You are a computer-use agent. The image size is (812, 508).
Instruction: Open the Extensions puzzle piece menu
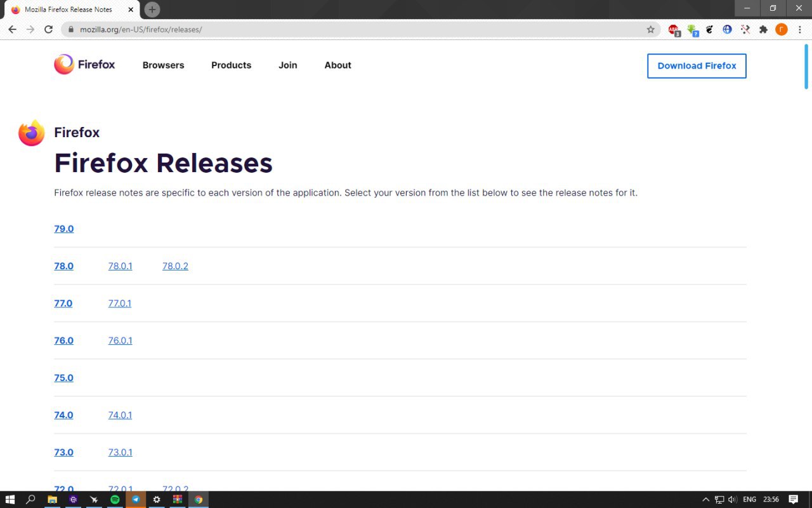click(x=763, y=29)
